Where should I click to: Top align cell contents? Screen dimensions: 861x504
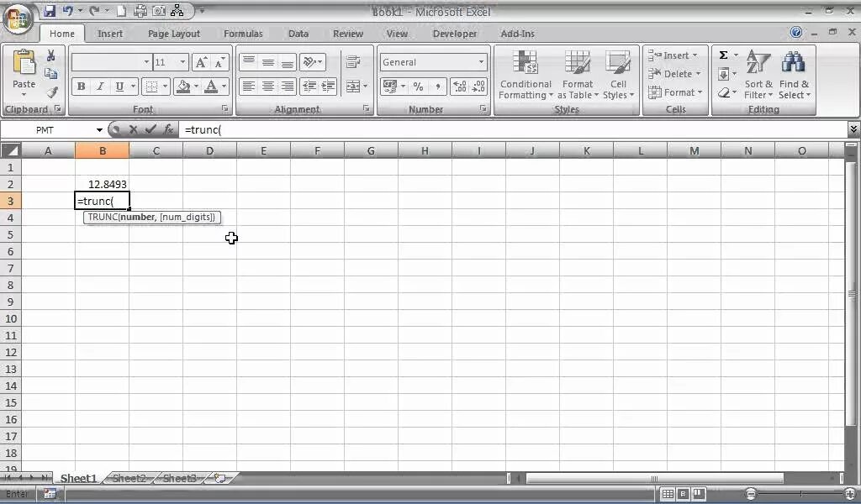coord(249,61)
